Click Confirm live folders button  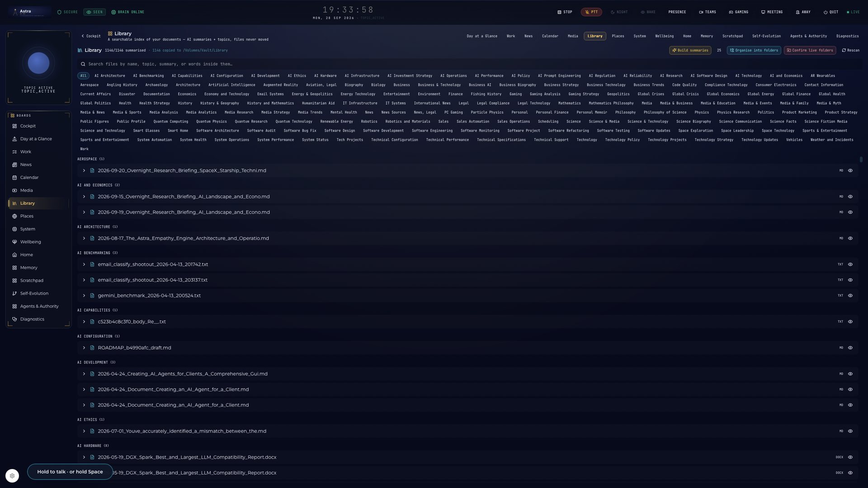810,51
